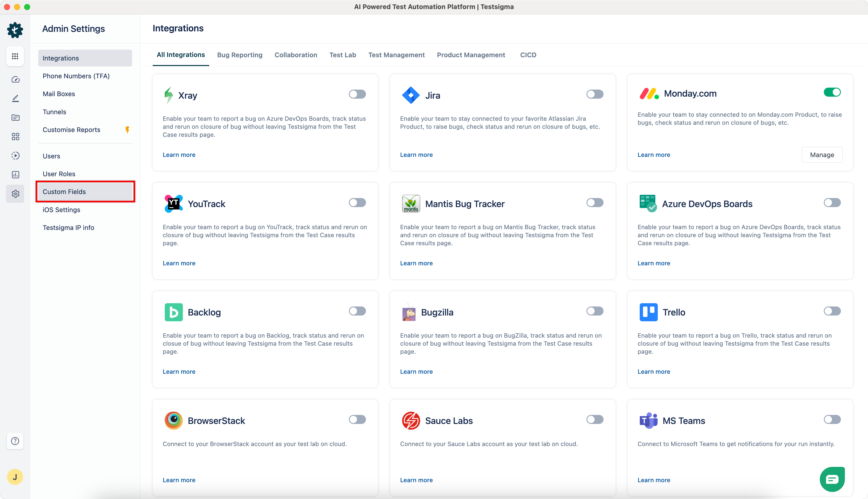This screenshot has width=868, height=499.
Task: Open Custom Fields in Admin Settings
Action: tap(85, 192)
